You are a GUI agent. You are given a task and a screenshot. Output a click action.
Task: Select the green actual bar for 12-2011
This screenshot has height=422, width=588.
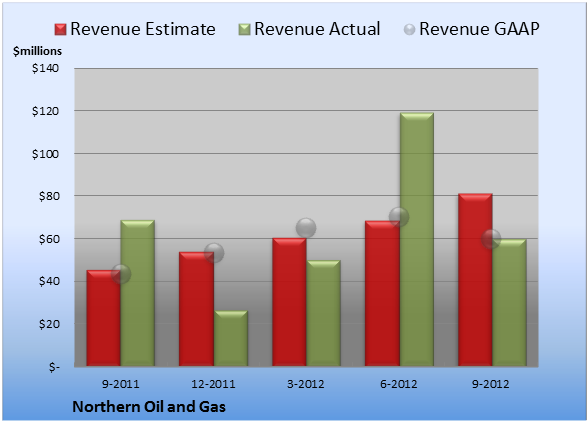(231, 338)
